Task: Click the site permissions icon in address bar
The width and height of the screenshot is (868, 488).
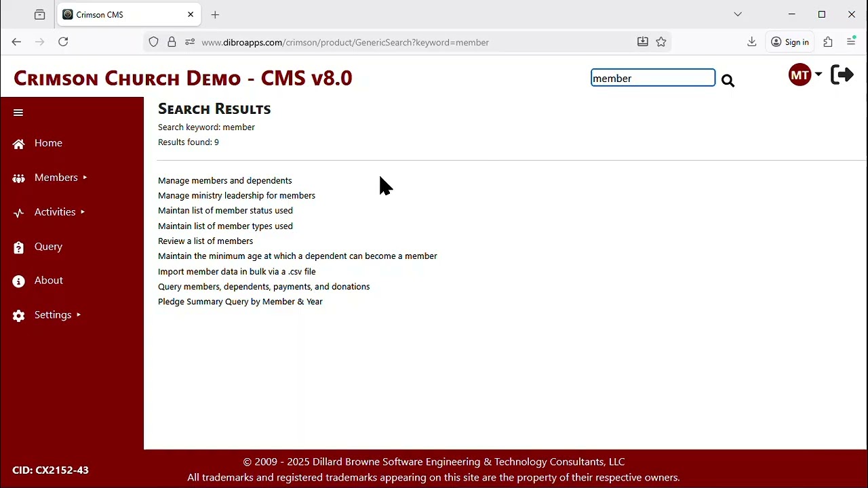Action: (x=190, y=42)
